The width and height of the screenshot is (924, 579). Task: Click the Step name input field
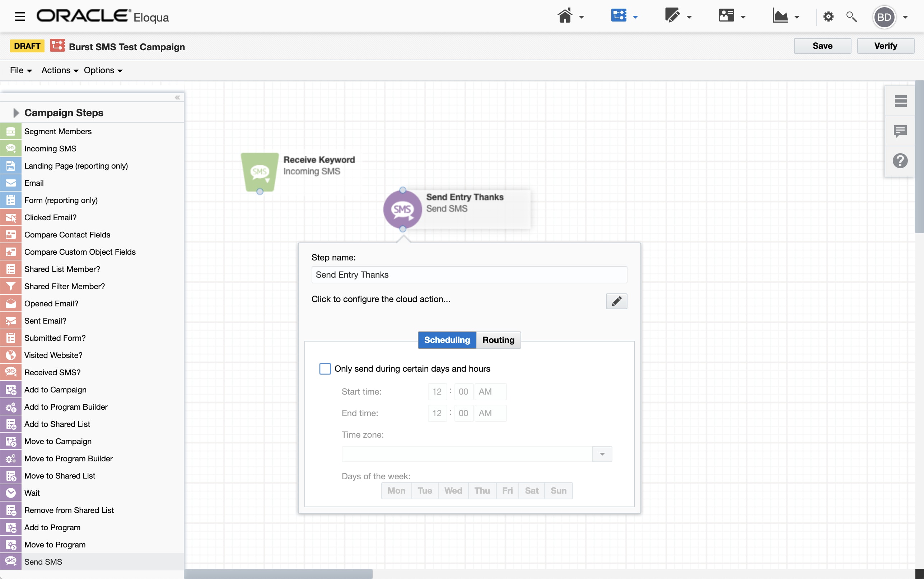coord(469,275)
